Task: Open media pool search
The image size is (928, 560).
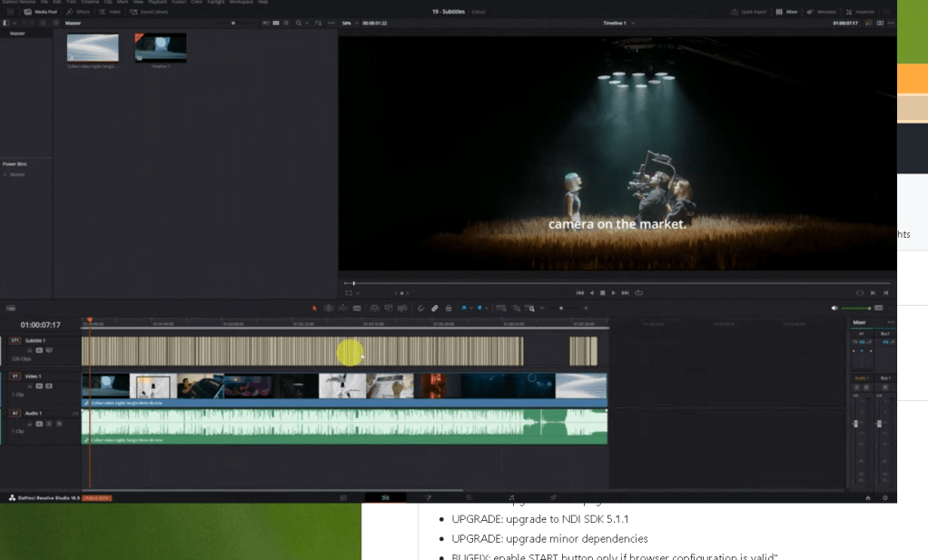Action: pyautogui.click(x=299, y=23)
